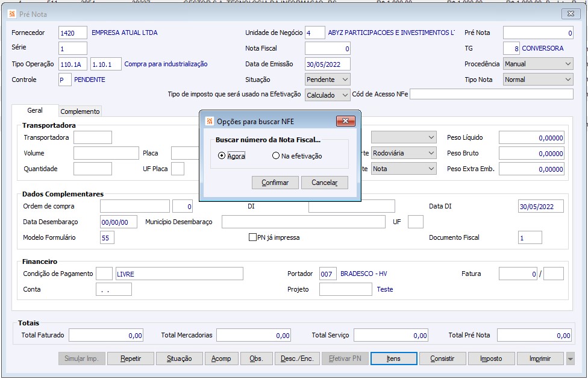The width and height of the screenshot is (588, 379).
Task: Click the Consistir button
Action: coord(442,359)
